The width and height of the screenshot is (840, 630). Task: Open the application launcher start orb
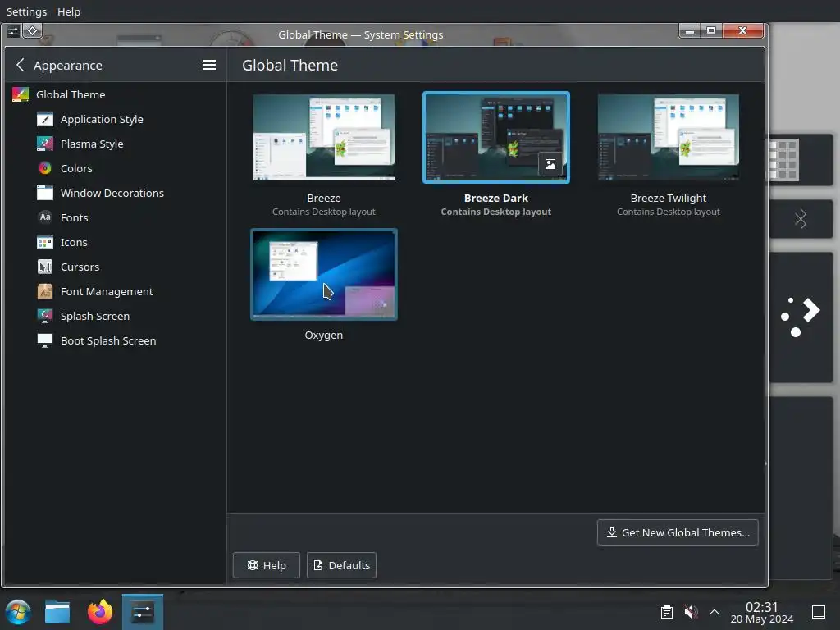pyautogui.click(x=18, y=612)
